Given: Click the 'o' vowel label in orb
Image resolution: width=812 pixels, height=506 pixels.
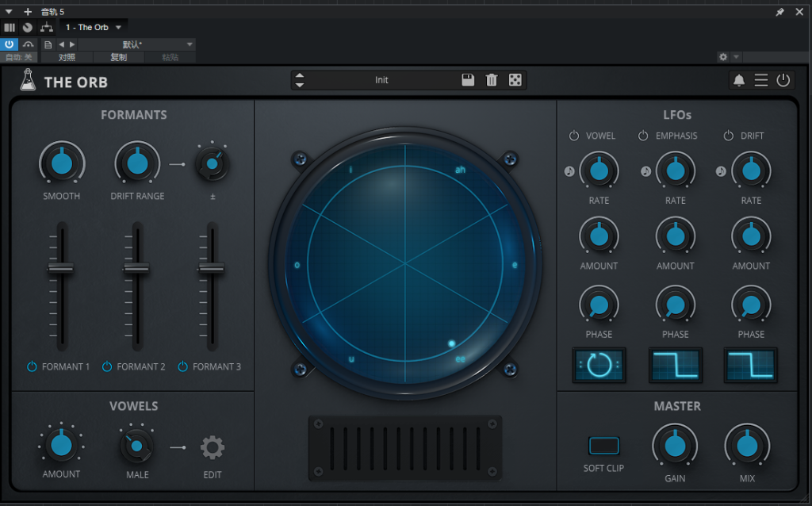Looking at the screenshot, I should (297, 265).
